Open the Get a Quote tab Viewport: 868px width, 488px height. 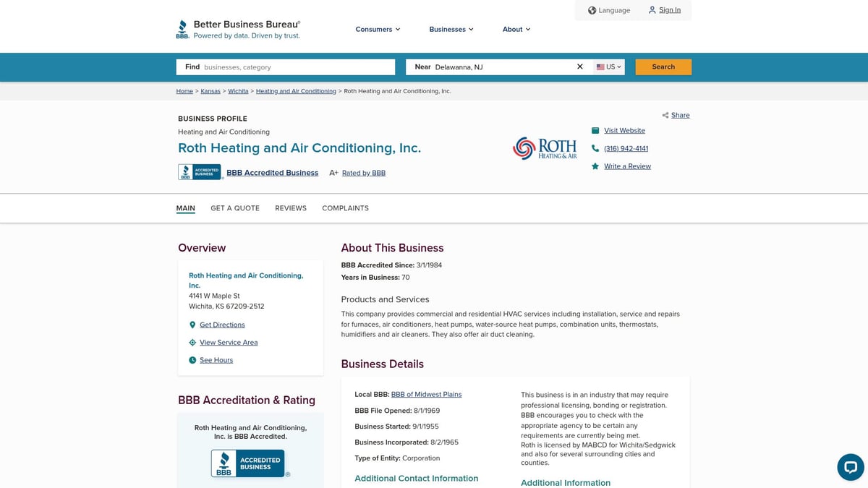tap(235, 208)
